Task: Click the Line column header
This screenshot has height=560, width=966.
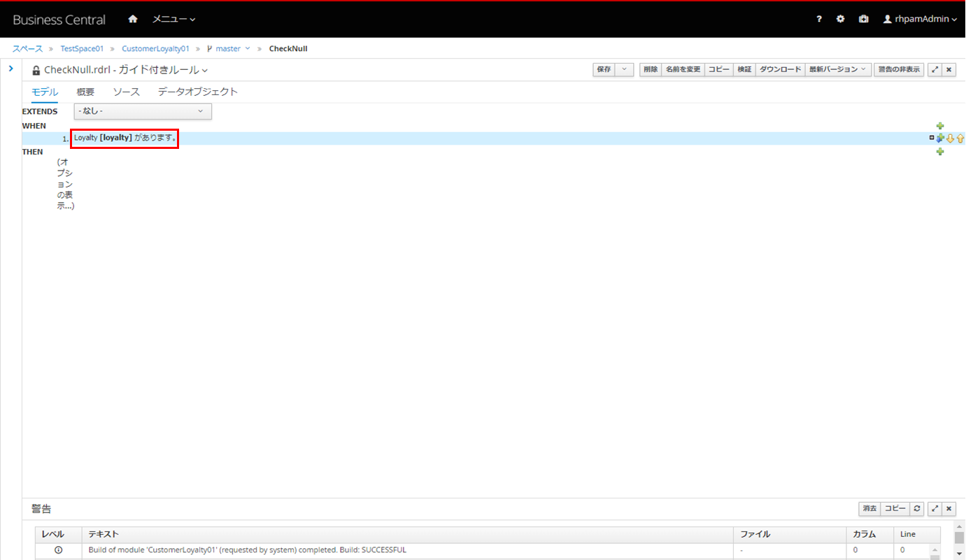Action: [x=917, y=534]
